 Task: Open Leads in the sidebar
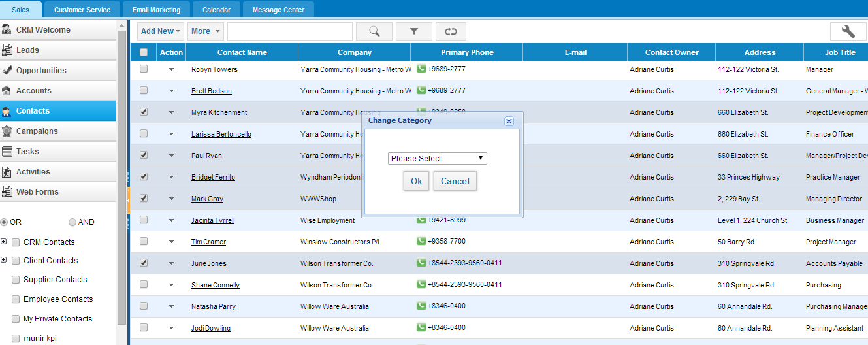coord(58,50)
